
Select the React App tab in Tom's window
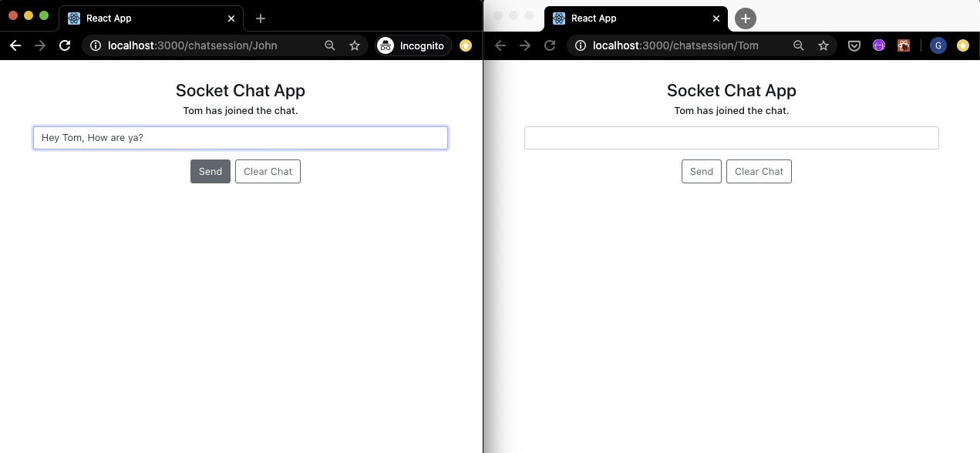636,18
